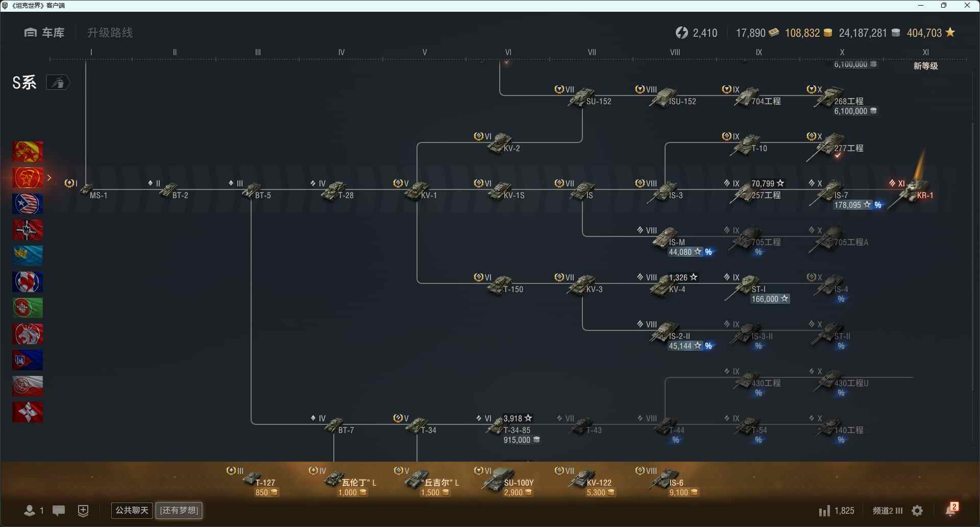Toggle the premium tree icon beside S系
Image resolution: width=980 pixels, height=527 pixels.
coord(58,82)
